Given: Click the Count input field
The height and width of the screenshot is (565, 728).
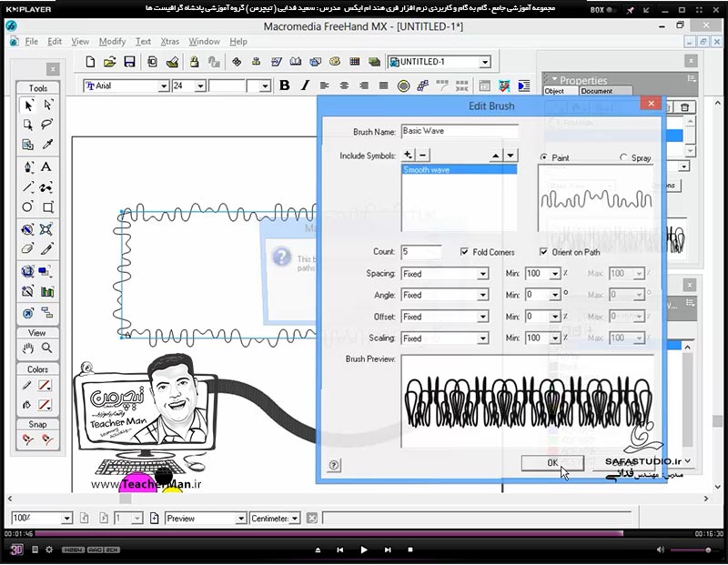Looking at the screenshot, I should tap(421, 252).
